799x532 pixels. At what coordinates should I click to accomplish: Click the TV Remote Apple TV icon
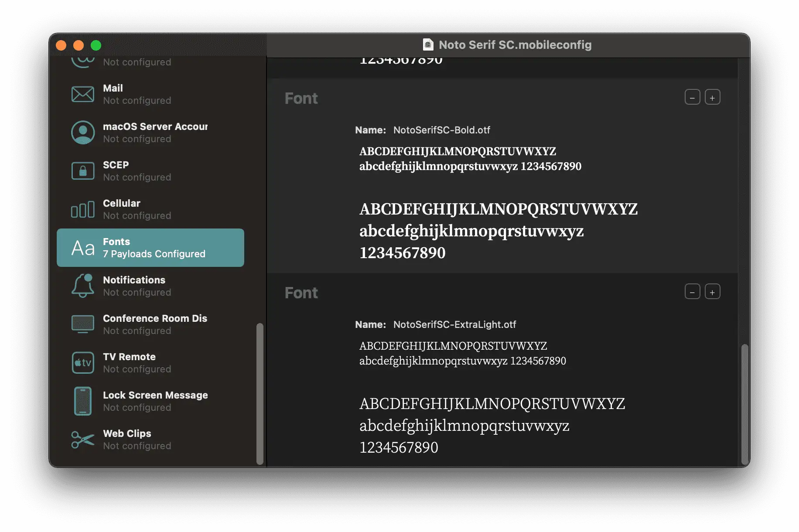(82, 363)
